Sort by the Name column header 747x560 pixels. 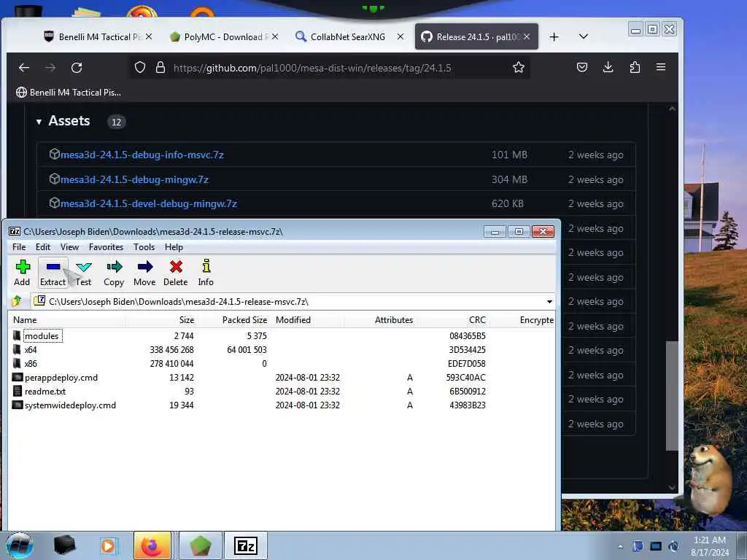(66, 320)
